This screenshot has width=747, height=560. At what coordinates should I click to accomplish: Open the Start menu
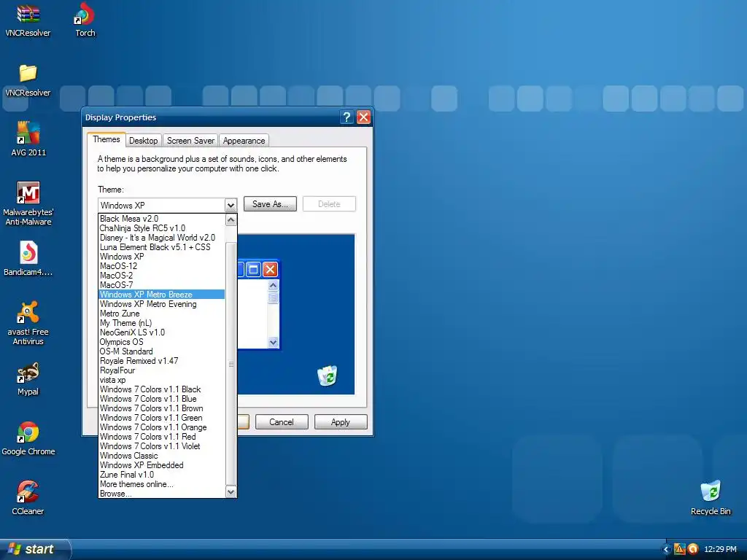pos(35,549)
